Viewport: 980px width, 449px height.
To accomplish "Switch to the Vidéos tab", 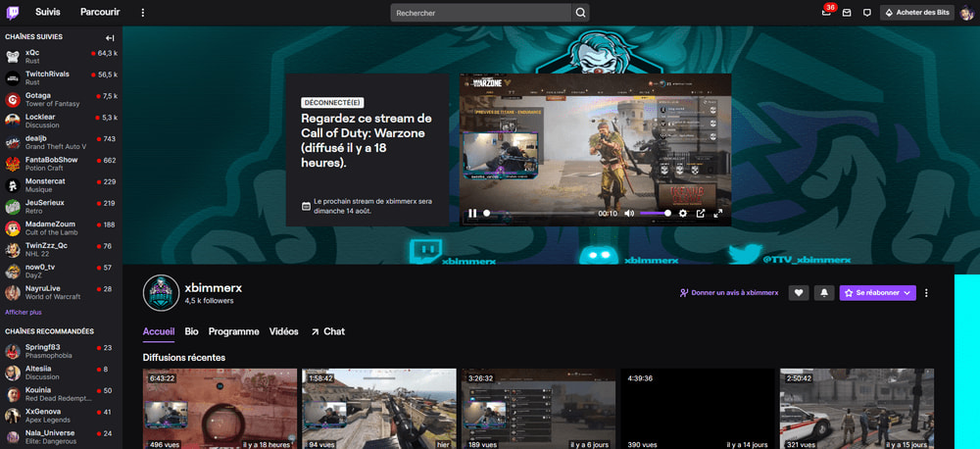I will [284, 331].
